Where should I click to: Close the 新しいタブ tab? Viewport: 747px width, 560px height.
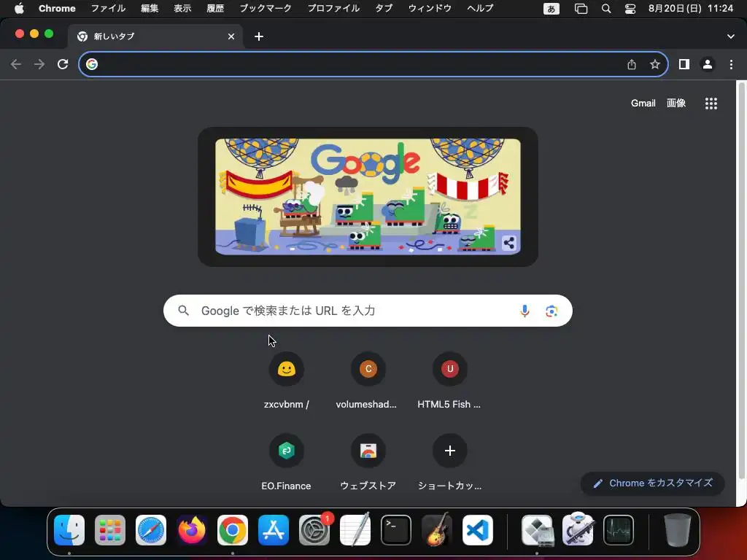[231, 36]
